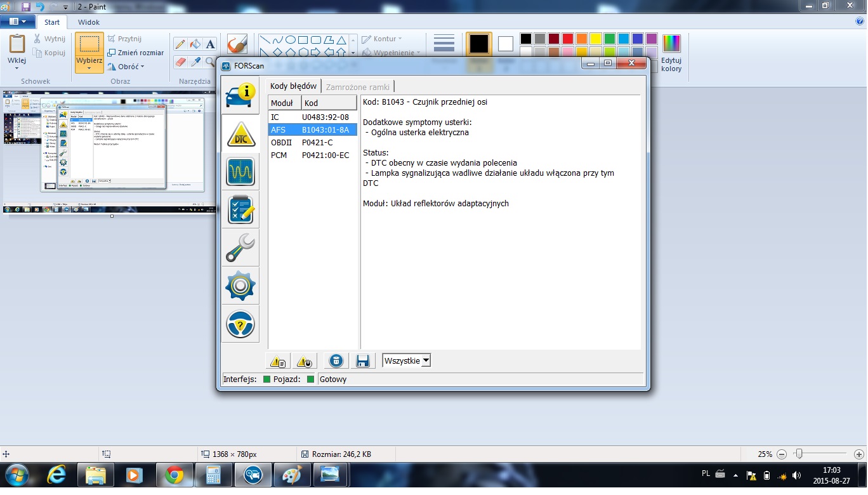The image size is (868, 495).
Task: Open Google Chrome from the taskbar
Action: click(174, 475)
